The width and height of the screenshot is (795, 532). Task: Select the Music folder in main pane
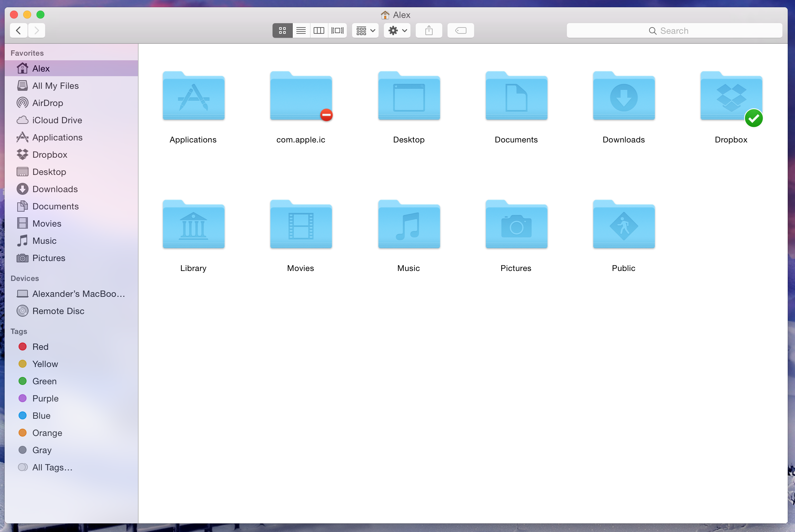coord(409,224)
